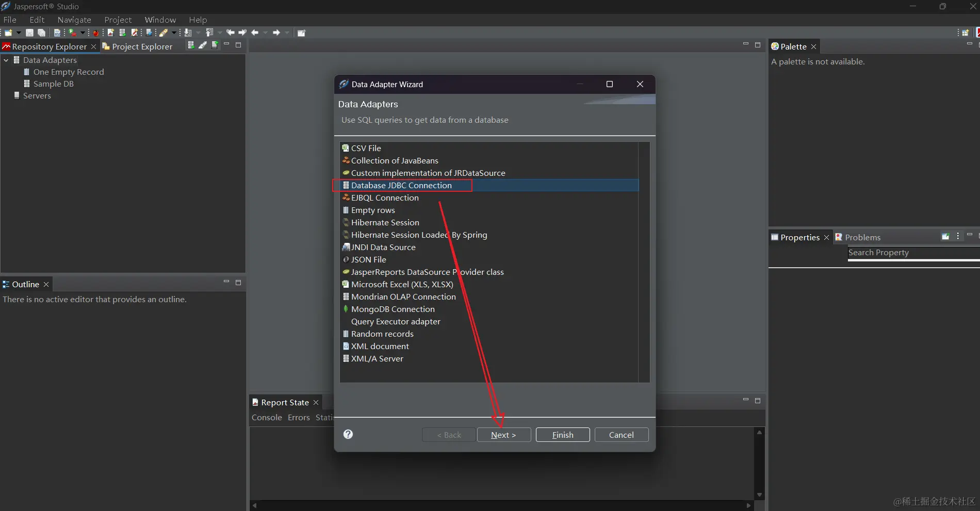Viewport: 980px width, 511px height.
Task: Click the last edit location arrow
Action: click(230, 32)
